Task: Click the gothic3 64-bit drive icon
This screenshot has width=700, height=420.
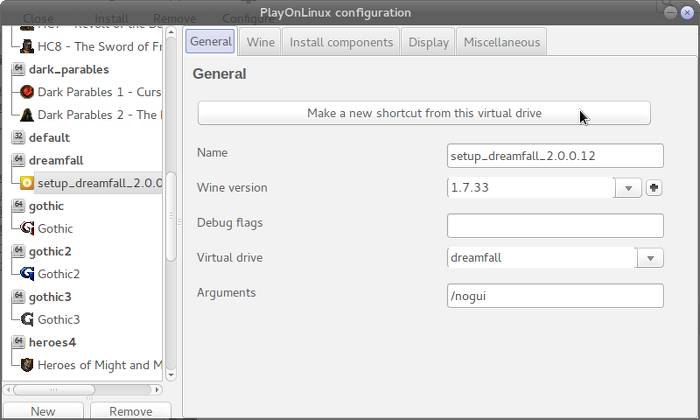Action: [18, 296]
